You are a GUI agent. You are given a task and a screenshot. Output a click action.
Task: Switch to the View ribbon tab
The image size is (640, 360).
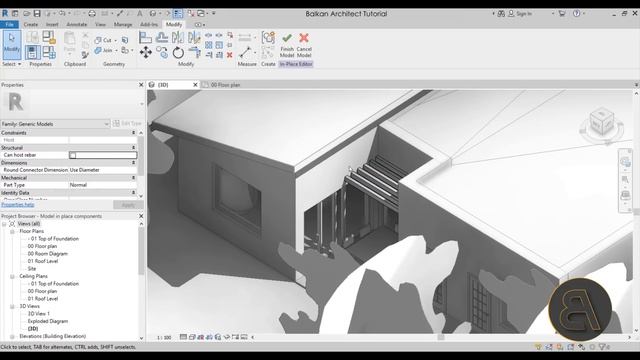click(x=100, y=24)
